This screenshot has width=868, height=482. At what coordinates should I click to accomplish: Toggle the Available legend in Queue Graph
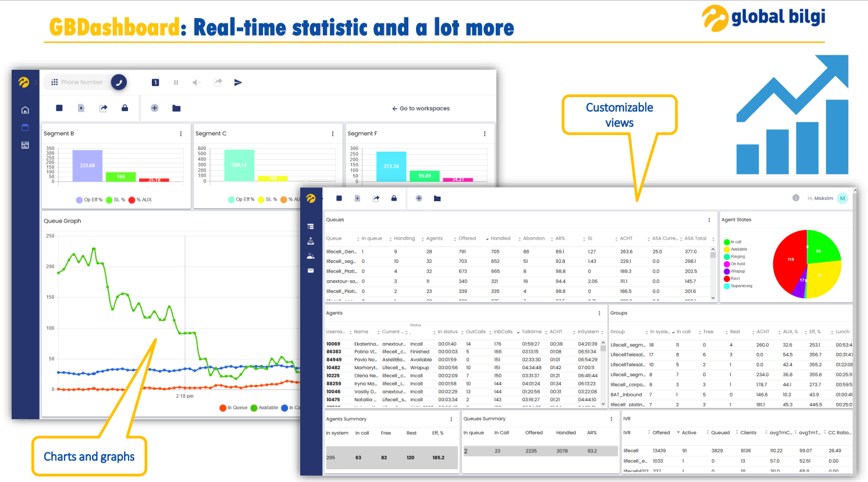point(264,408)
